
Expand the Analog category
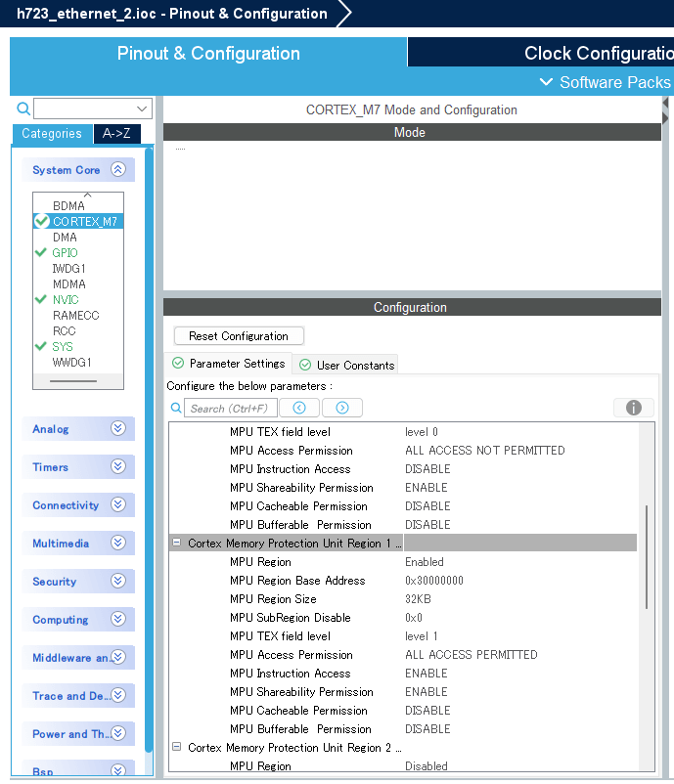118,428
